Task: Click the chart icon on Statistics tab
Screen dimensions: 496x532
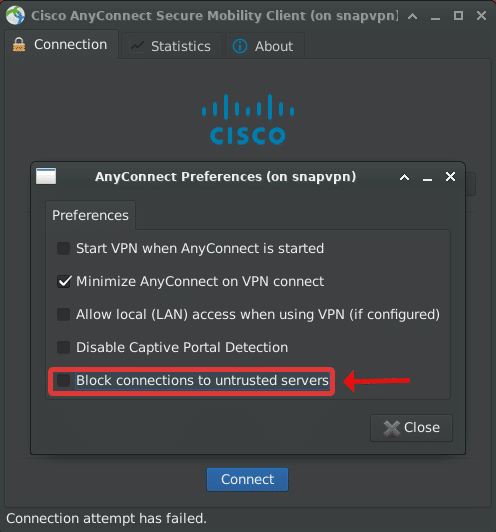Action: (x=137, y=46)
